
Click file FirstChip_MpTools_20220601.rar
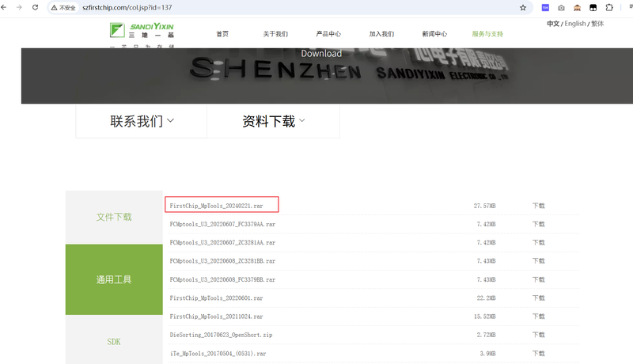(216, 298)
